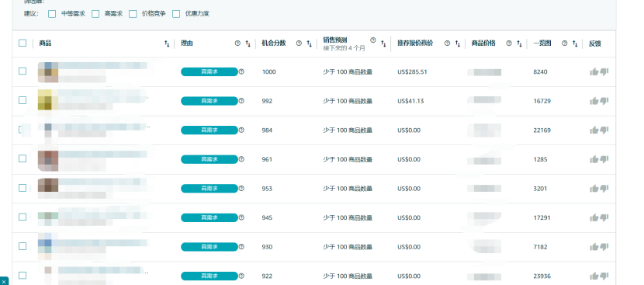
Task: Check the row with score 922
Action: [23, 276]
